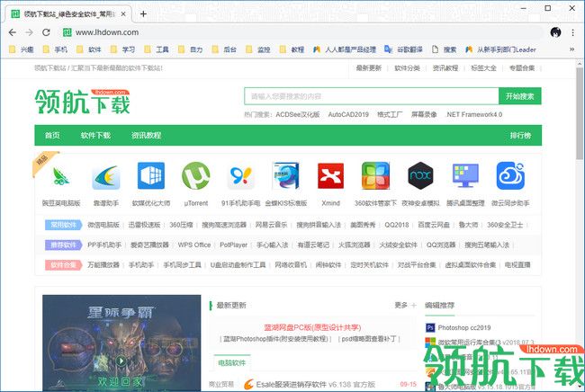This screenshot has width=585, height=392.
Task: Open the 工具 bookmark folder
Action: (156, 49)
